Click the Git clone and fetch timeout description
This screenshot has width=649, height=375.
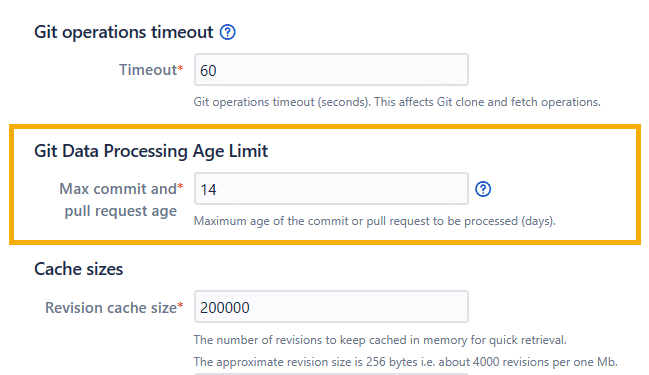click(x=397, y=102)
